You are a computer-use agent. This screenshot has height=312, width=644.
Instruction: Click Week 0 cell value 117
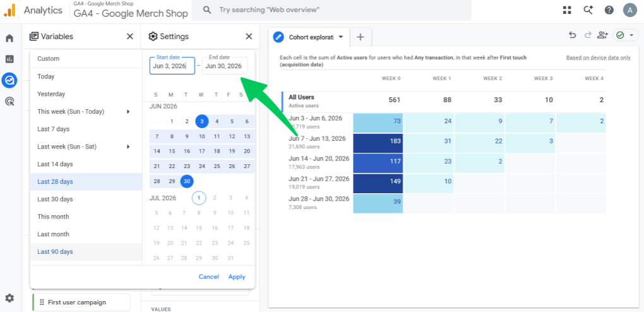point(378,163)
